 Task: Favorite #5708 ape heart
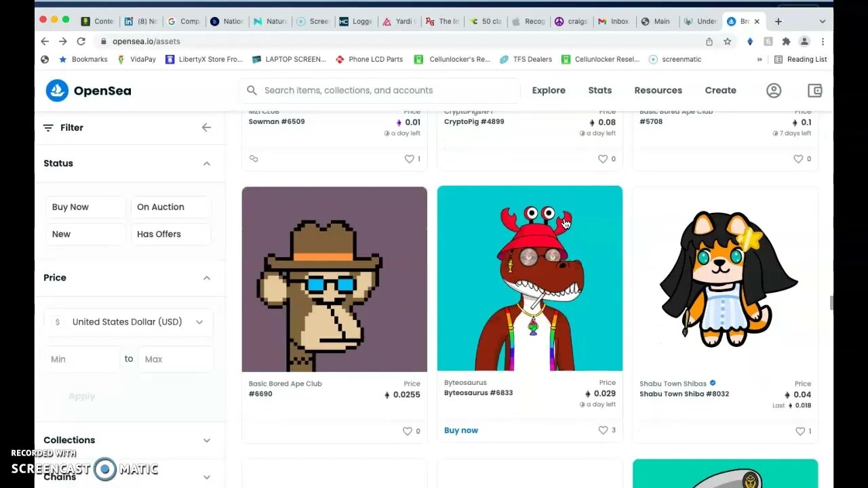(x=798, y=159)
